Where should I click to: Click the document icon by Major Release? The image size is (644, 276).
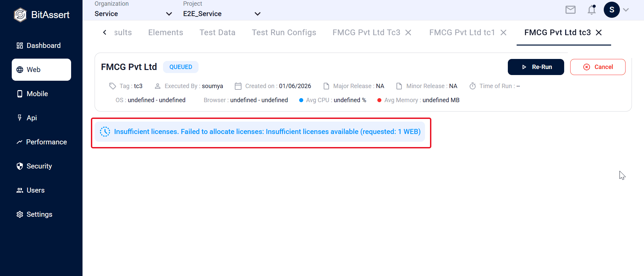tap(326, 86)
